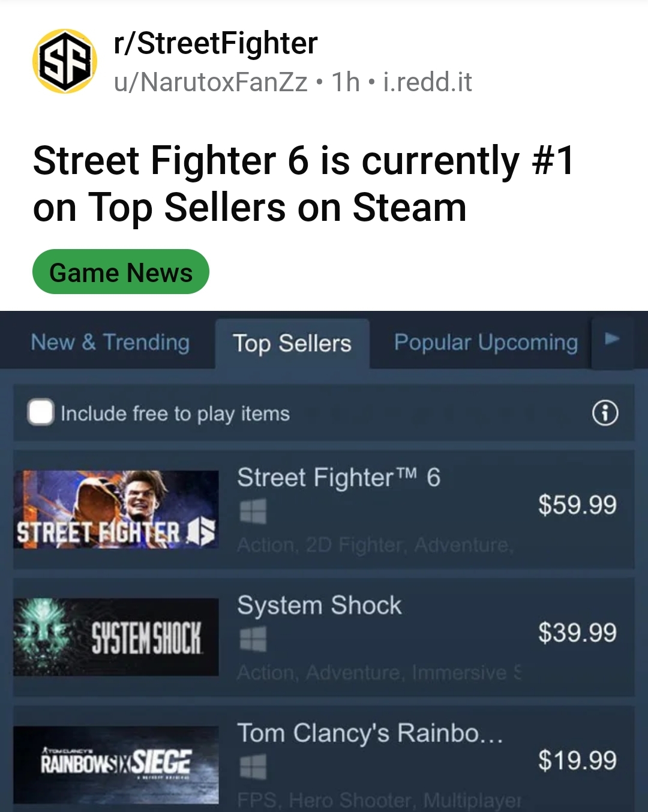Show more tabs using the right arrow

tap(611, 339)
